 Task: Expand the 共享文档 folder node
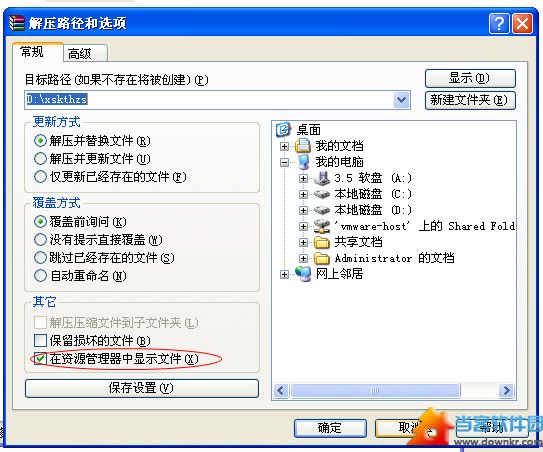tap(303, 242)
